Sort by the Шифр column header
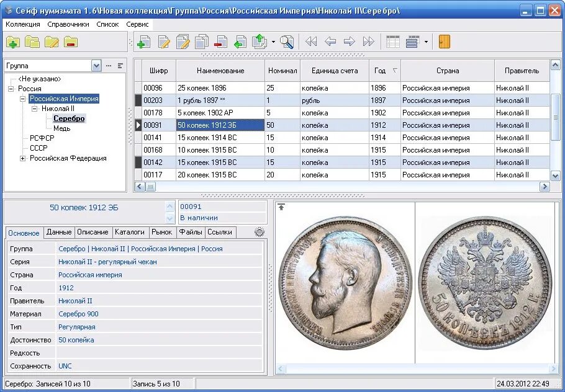The width and height of the screenshot is (565, 392). [158, 71]
